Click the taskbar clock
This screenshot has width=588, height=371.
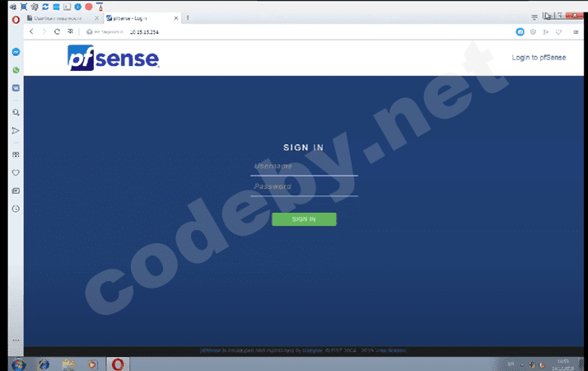tap(563, 364)
